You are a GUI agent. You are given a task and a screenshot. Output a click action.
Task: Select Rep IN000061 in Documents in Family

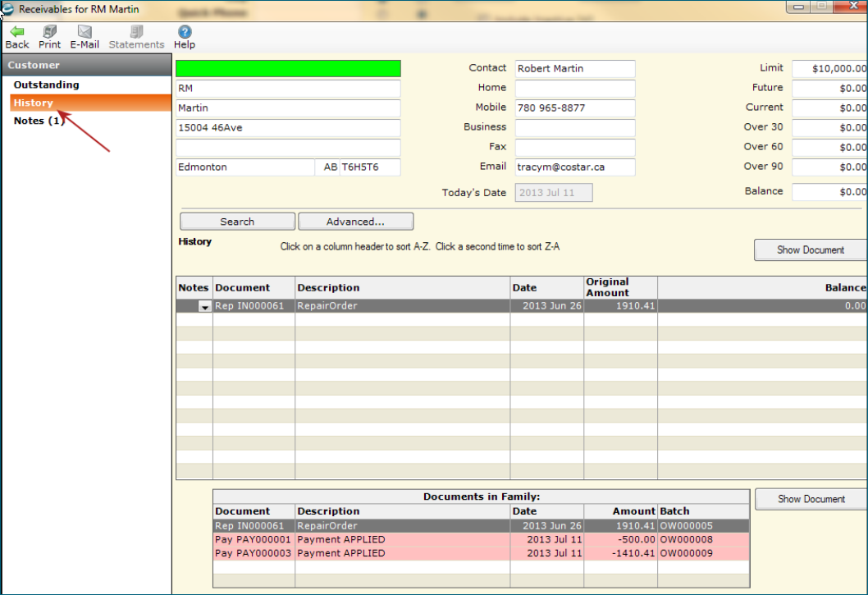point(481,526)
